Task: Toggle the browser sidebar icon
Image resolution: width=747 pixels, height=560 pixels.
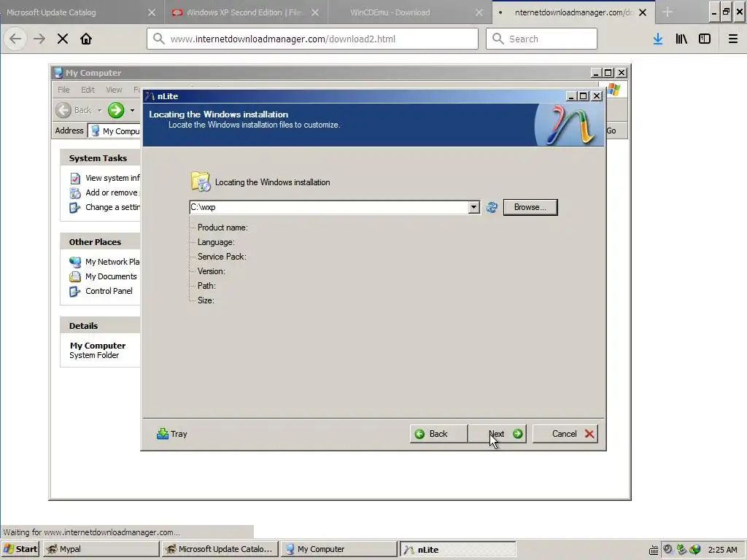Action: tap(705, 39)
